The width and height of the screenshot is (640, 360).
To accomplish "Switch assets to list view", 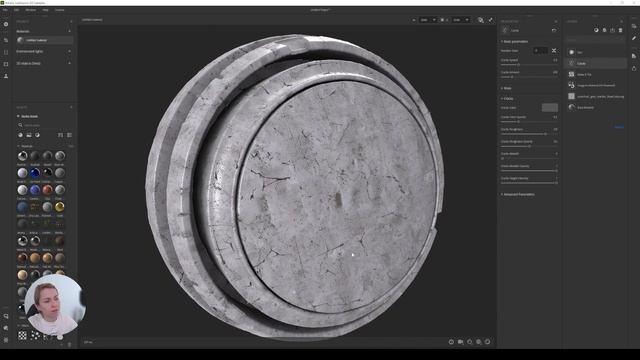I will click(x=69, y=135).
